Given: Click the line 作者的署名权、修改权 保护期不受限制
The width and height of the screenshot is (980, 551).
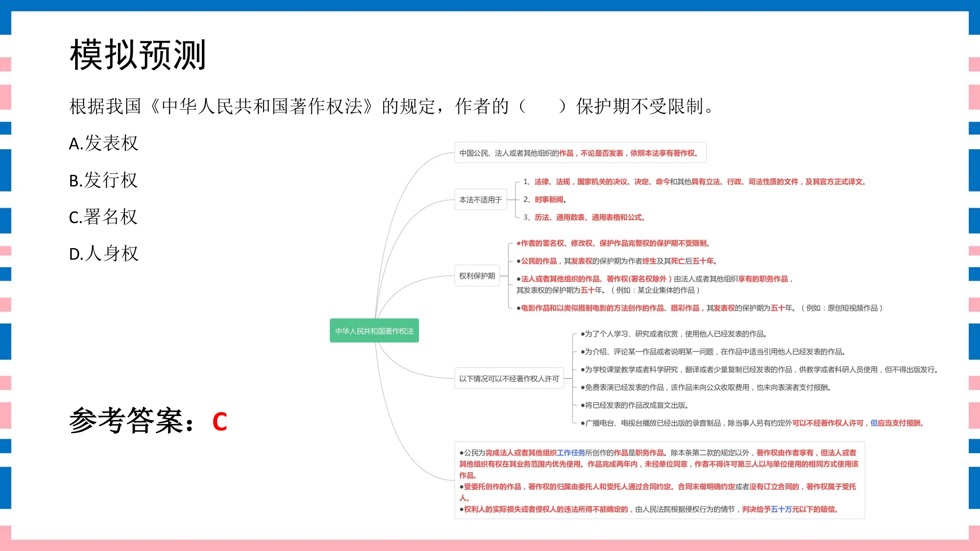Looking at the screenshot, I should coord(613,243).
